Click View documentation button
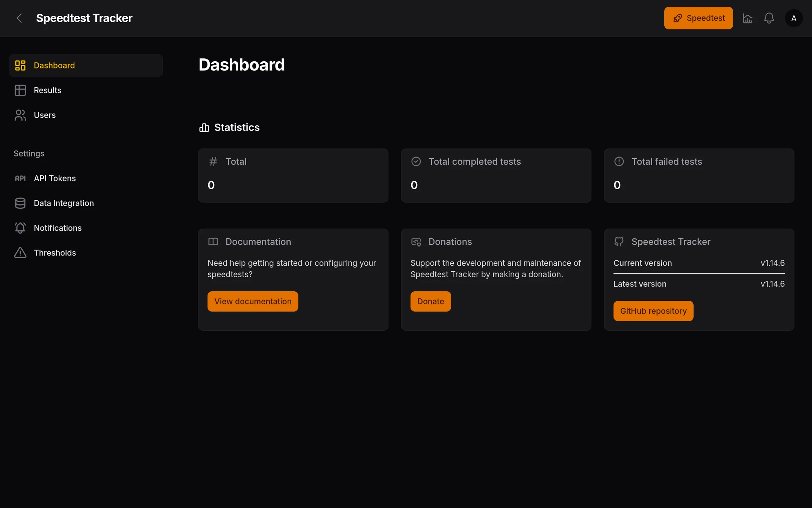 pyautogui.click(x=253, y=301)
